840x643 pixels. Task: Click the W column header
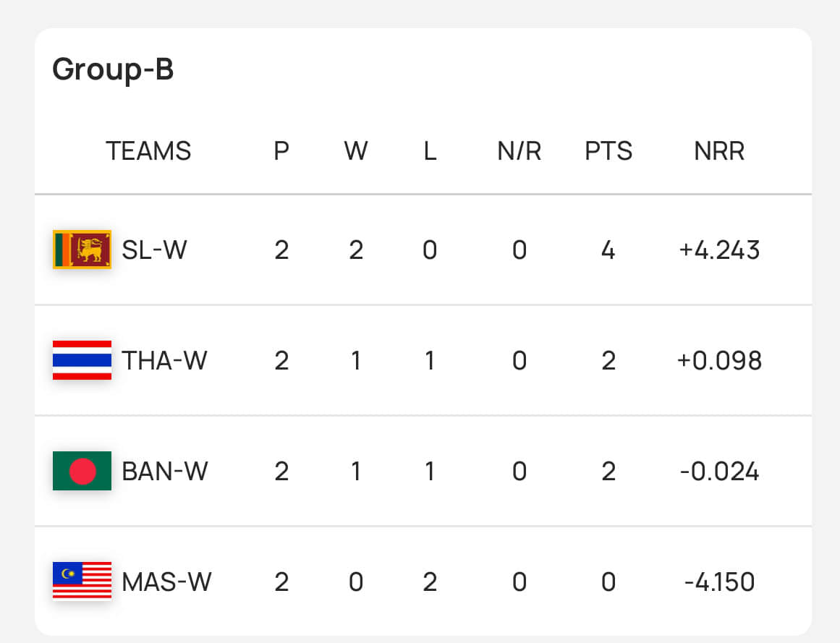(x=356, y=151)
